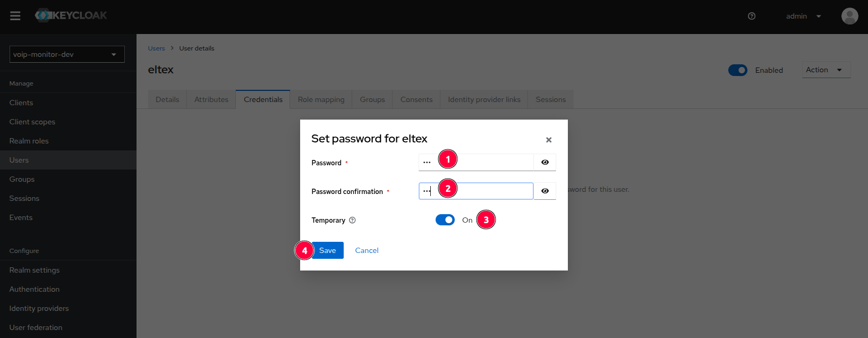Close the Set password dialog
This screenshot has height=338, width=868.
click(x=549, y=140)
